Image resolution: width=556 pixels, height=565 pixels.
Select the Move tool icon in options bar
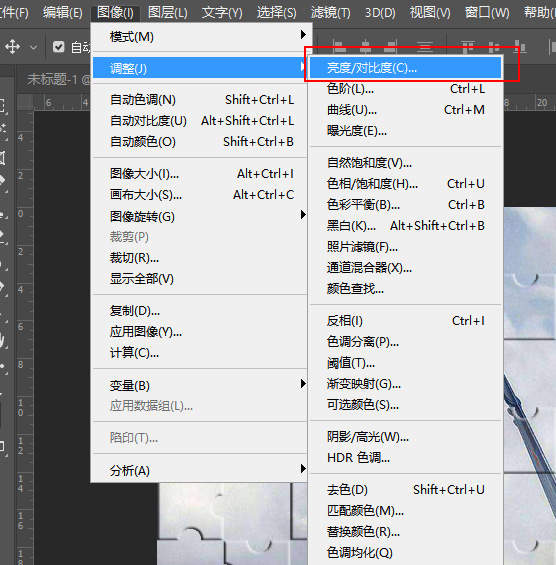click(x=12, y=47)
